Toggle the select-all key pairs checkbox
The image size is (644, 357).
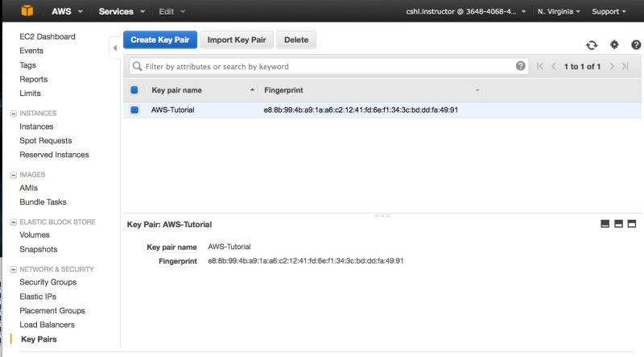pos(134,90)
